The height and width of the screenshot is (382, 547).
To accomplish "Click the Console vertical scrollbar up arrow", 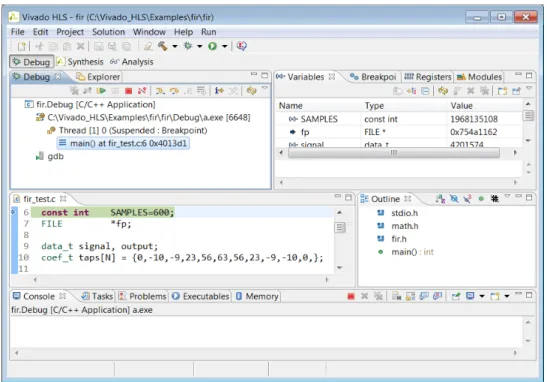I will 528,322.
